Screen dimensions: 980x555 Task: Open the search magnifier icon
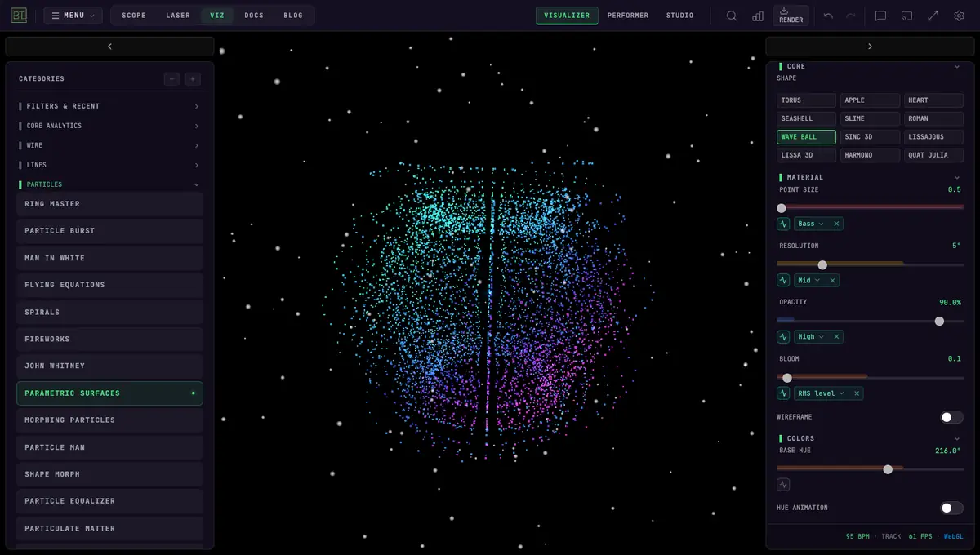tap(732, 16)
